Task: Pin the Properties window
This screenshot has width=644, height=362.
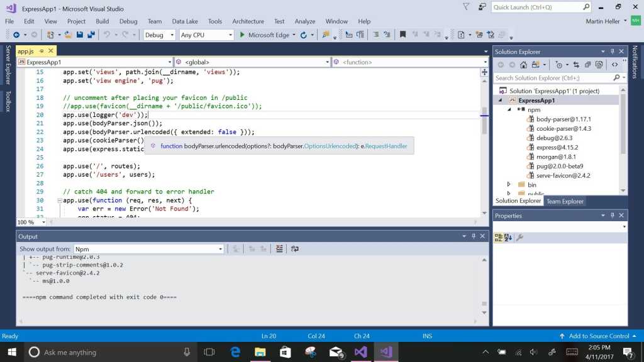Action: 611,216
